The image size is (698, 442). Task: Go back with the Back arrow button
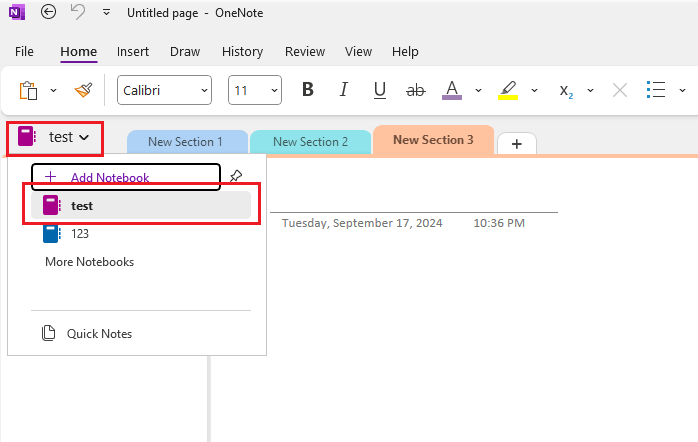[x=48, y=12]
